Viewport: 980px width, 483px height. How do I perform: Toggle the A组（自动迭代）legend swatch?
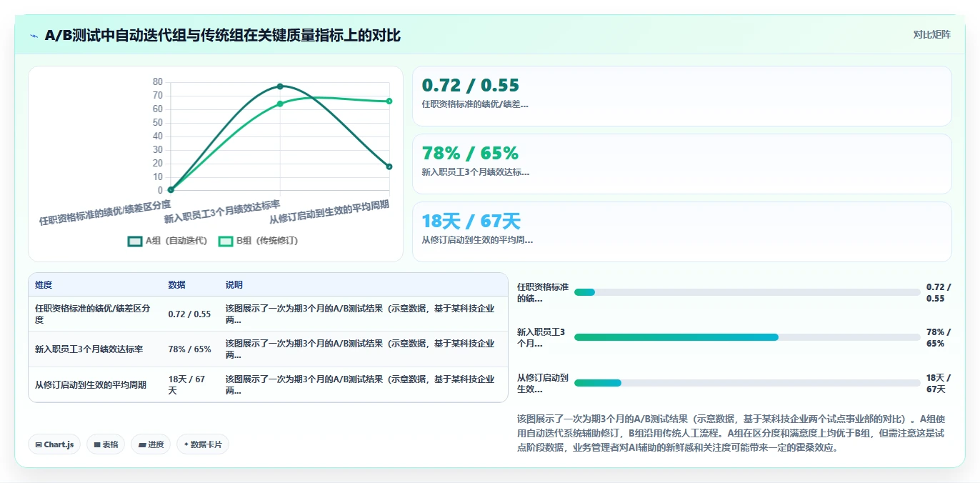click(x=135, y=241)
